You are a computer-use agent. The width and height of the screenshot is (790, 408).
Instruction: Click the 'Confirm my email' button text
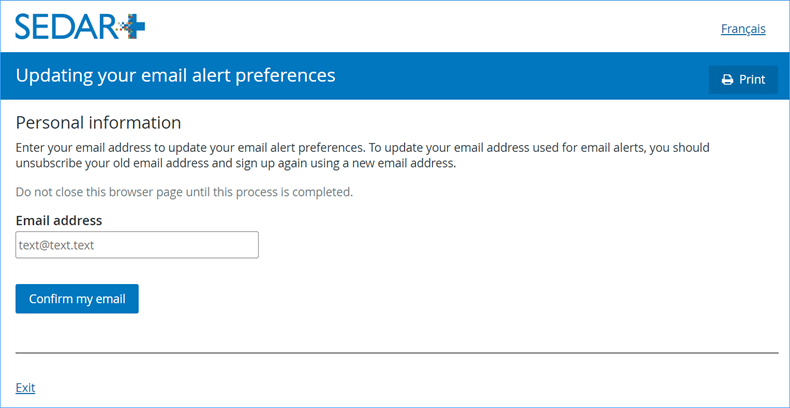tap(77, 299)
